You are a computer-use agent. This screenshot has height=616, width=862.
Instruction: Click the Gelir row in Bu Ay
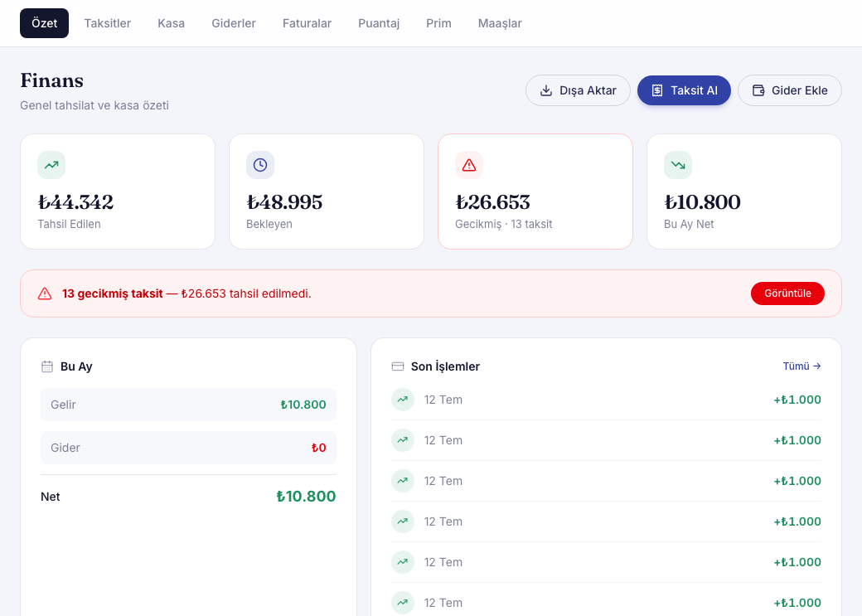[189, 405]
